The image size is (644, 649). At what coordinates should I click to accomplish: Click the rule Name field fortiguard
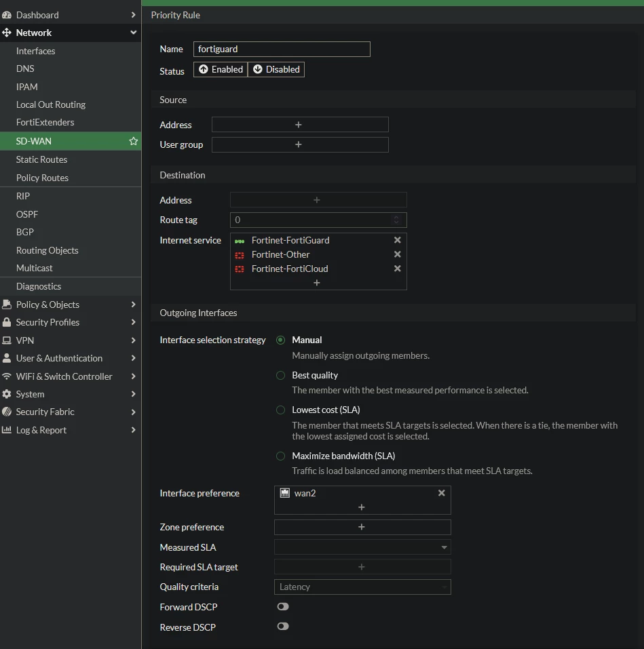coord(282,50)
